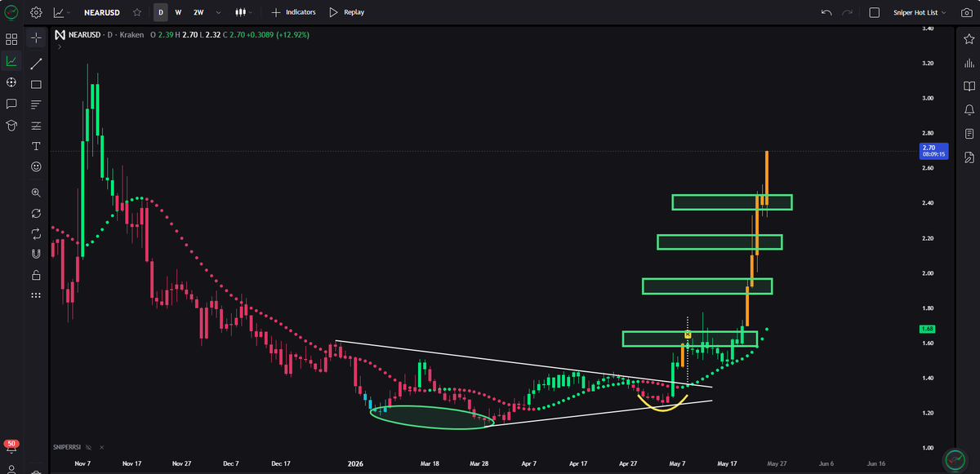Click the 3.00 price axis label

point(928,98)
